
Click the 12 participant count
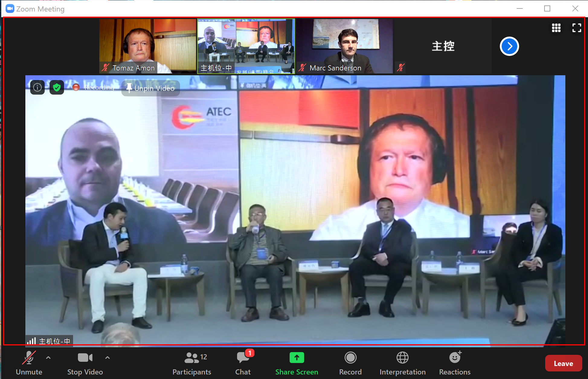point(204,357)
